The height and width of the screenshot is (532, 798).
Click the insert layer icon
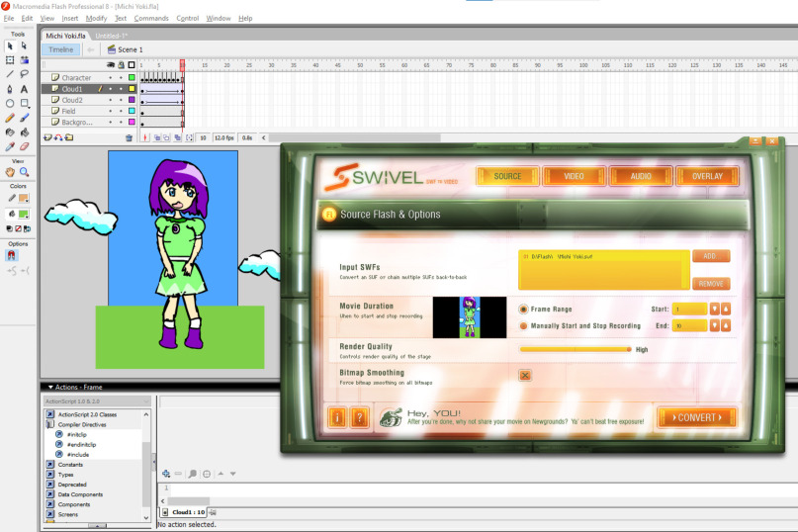click(x=46, y=137)
